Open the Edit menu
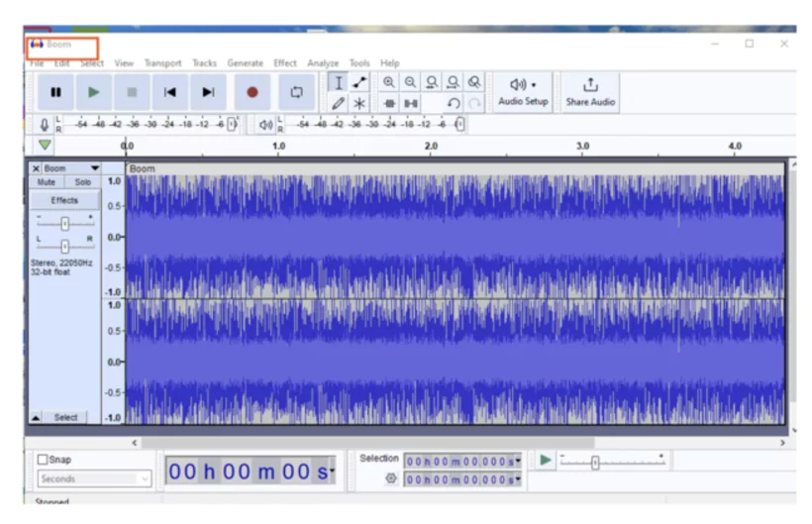Image resolution: width=812 pixels, height=524 pixels. click(61, 63)
